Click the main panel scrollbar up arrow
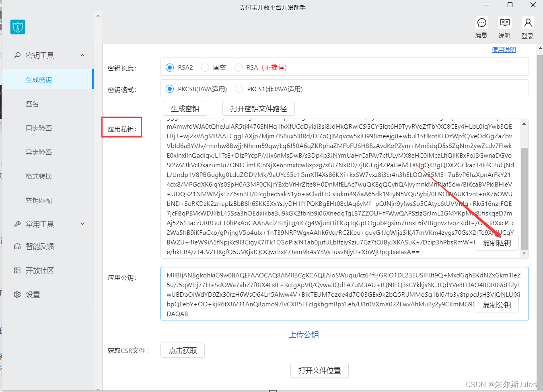The width and height of the screenshot is (543, 392). 540,48
